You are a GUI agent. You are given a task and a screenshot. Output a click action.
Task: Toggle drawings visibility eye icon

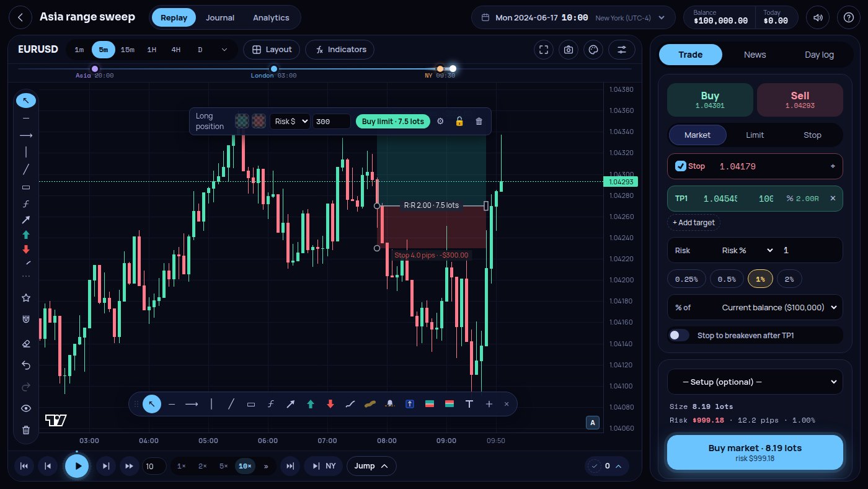26,408
